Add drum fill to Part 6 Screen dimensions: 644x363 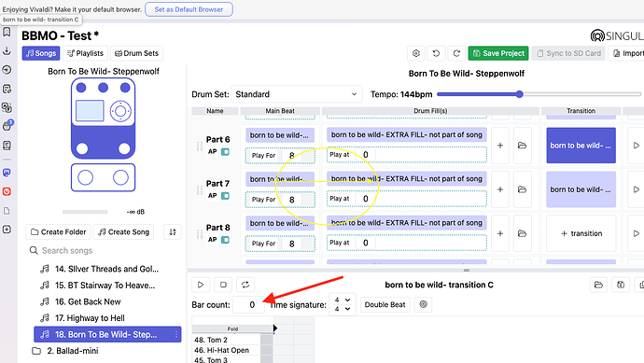coord(500,146)
